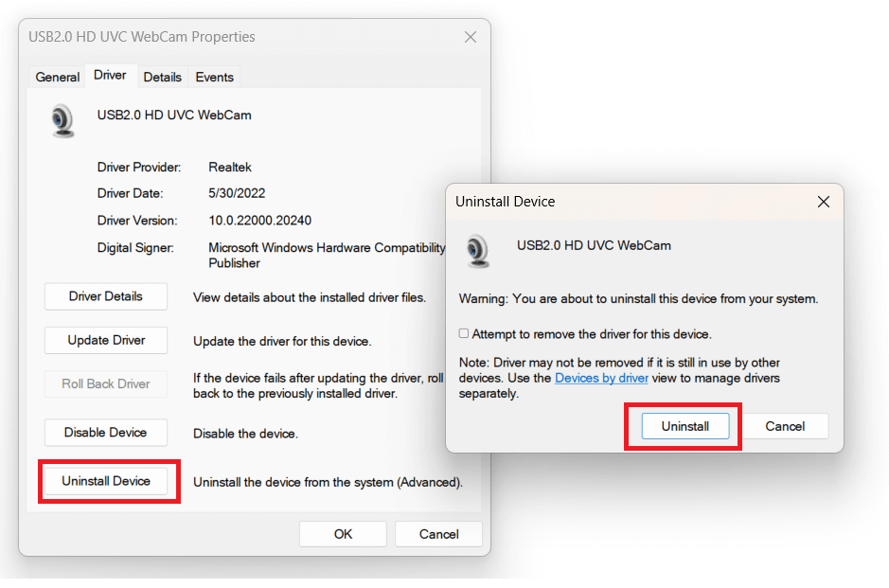Check 'Attempt to remove the driver' checkbox
The image size is (889, 588).
point(464,334)
